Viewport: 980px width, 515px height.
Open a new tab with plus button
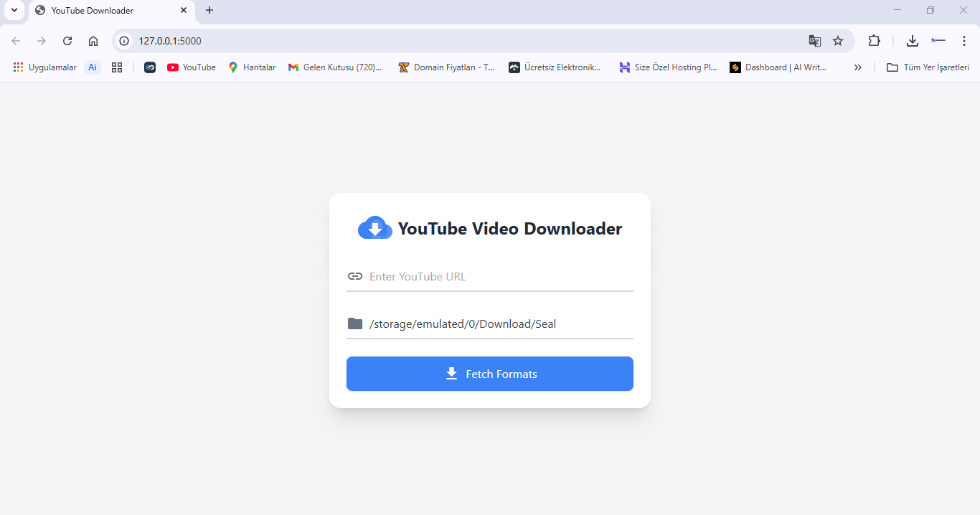point(209,10)
